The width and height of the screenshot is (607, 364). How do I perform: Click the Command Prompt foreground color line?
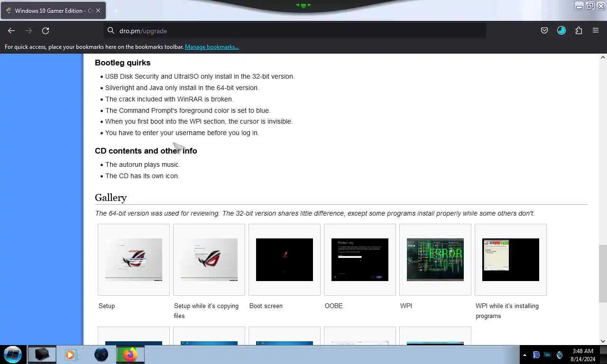pyautogui.click(x=188, y=110)
